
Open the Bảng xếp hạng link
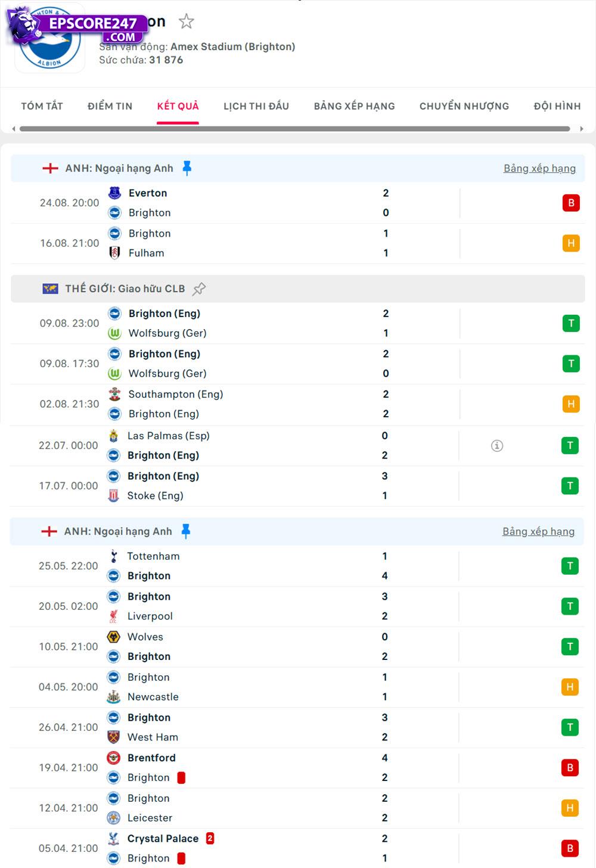tap(539, 168)
